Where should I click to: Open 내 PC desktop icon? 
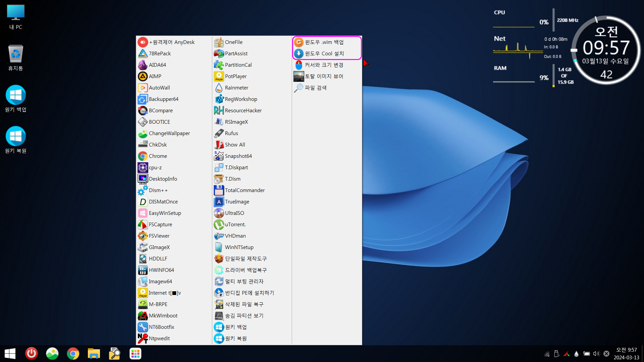click(x=15, y=17)
